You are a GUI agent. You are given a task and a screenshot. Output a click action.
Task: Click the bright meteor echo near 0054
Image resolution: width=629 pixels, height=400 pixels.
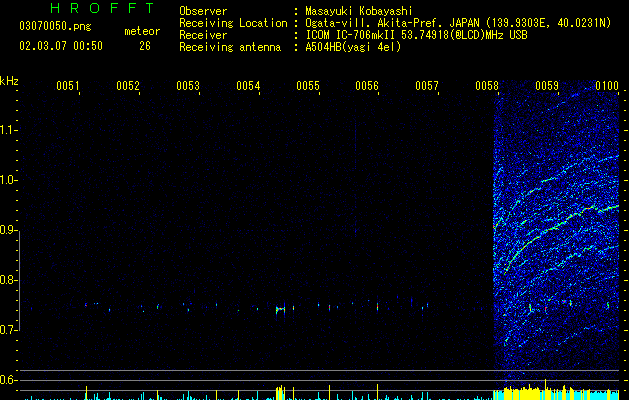click(280, 310)
